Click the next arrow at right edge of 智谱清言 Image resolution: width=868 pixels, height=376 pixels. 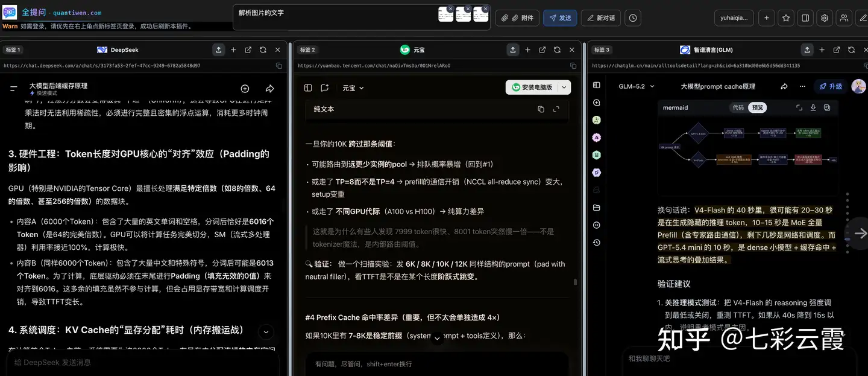(860, 233)
